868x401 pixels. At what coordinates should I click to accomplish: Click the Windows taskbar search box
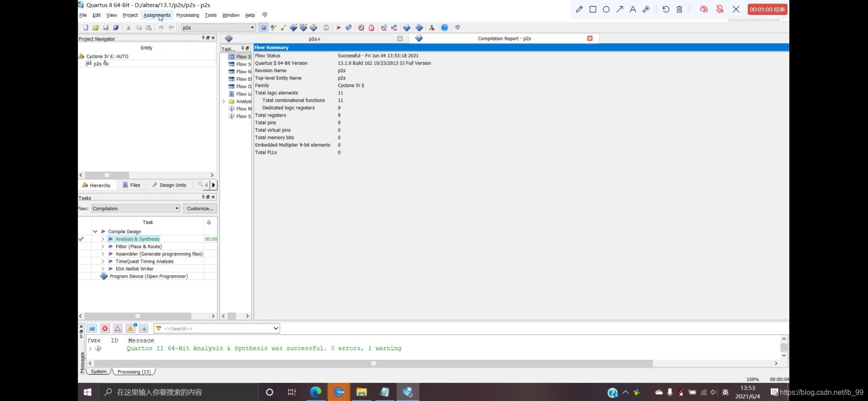pyautogui.click(x=178, y=392)
